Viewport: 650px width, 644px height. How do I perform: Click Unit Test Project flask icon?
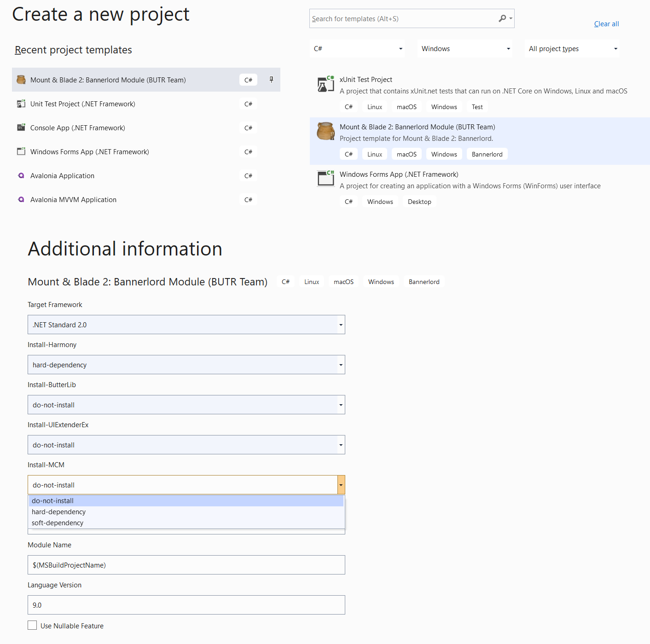click(21, 104)
